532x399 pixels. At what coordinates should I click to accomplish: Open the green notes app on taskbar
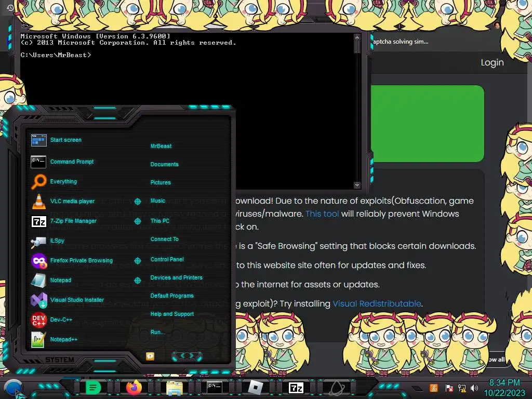click(93, 388)
